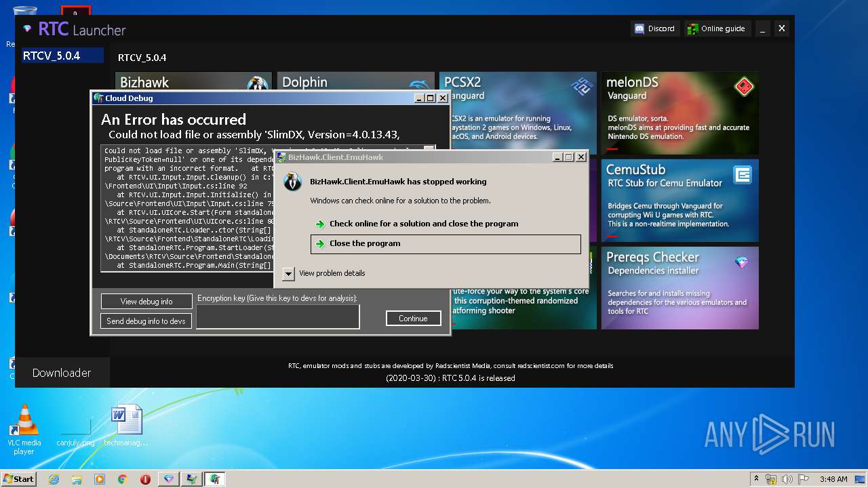Screen dimensions: 868x488
Task: Switch to RTC Launcher taskbar button
Action: (x=169, y=479)
